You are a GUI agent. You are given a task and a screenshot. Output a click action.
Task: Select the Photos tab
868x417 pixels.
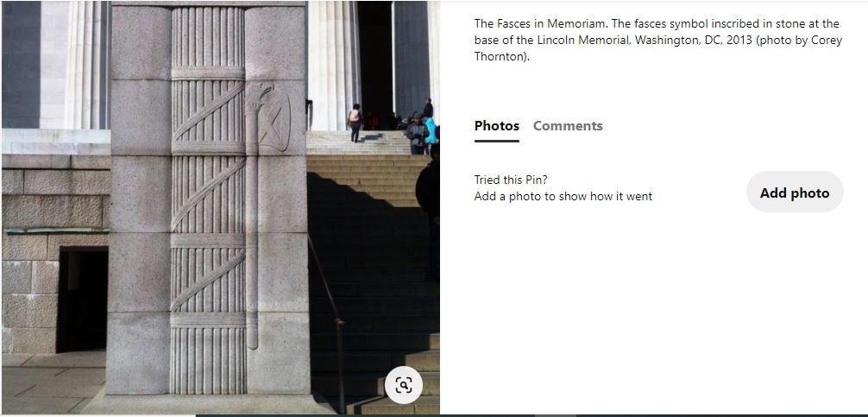[496, 126]
